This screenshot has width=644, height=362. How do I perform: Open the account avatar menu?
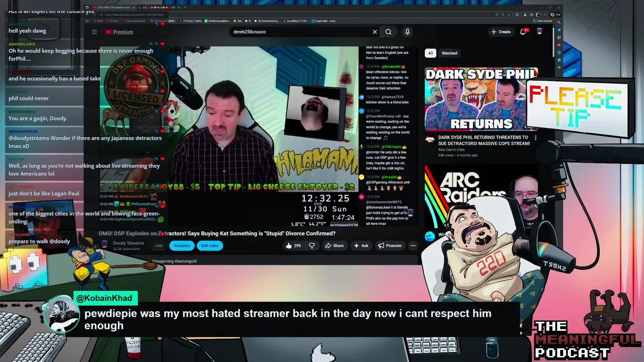[539, 32]
